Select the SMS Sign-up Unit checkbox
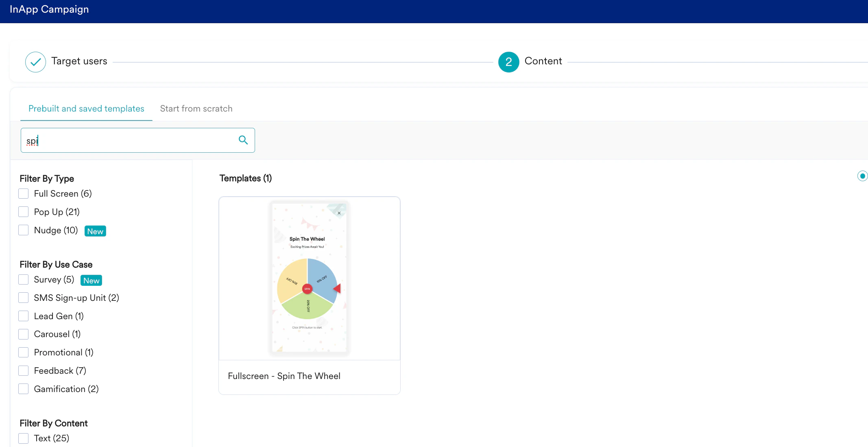 tap(24, 298)
